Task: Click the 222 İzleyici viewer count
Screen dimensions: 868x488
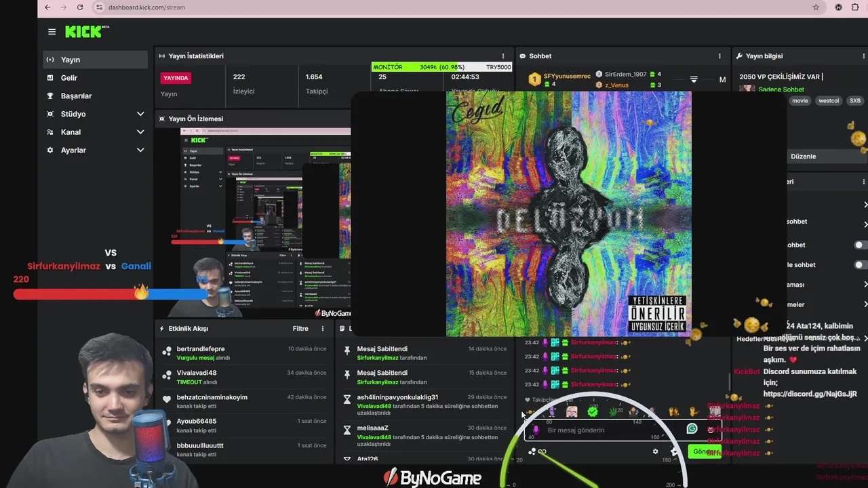Action: pyautogui.click(x=243, y=84)
